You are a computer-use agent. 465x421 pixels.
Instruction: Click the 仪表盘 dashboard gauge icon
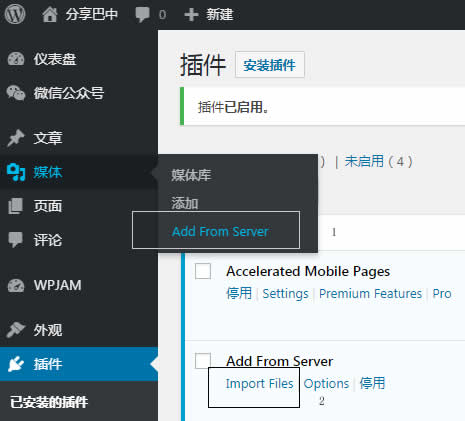(x=16, y=59)
